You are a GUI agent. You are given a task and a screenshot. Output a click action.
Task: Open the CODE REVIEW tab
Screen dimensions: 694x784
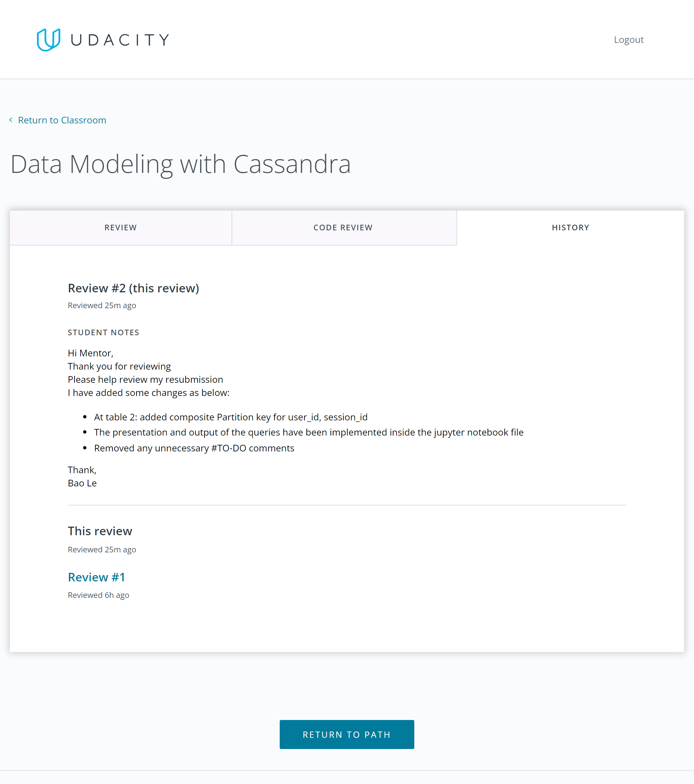(343, 227)
